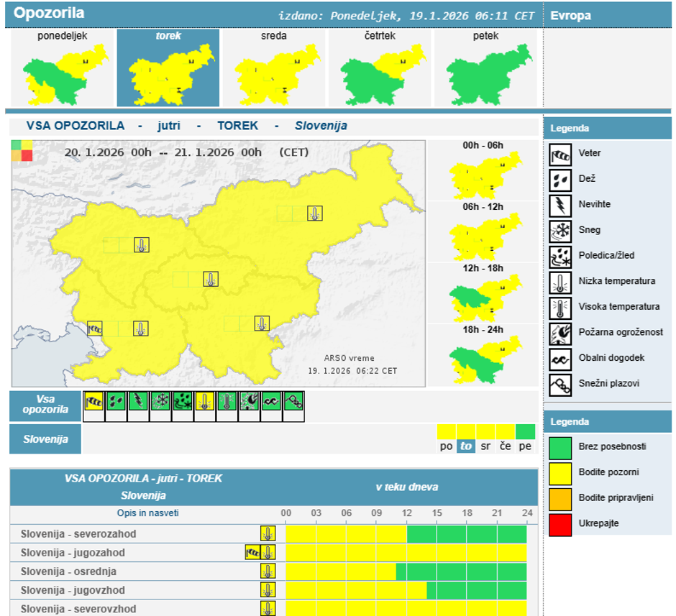Open the Evropa link
676x616 pixels.
(570, 15)
